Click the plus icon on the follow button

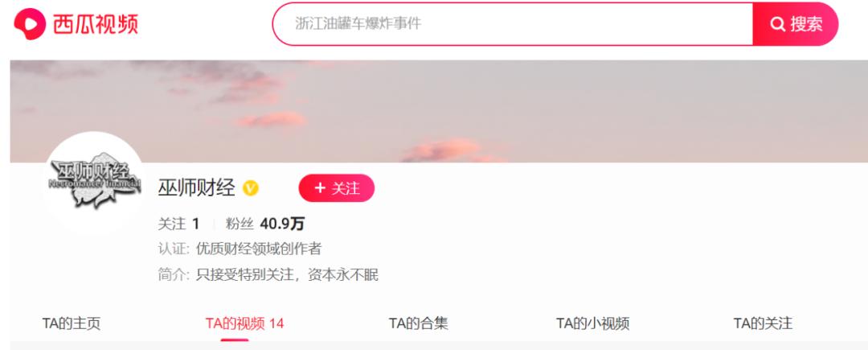[x=320, y=188]
